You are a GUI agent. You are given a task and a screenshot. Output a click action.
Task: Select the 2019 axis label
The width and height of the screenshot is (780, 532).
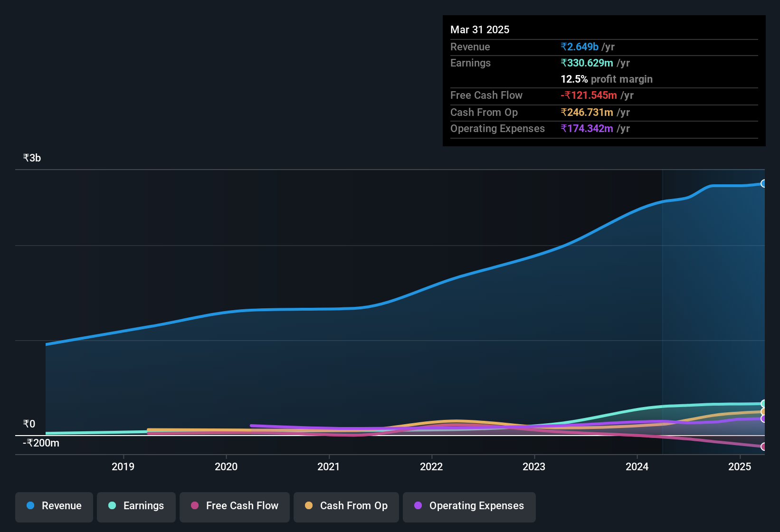[123, 466]
